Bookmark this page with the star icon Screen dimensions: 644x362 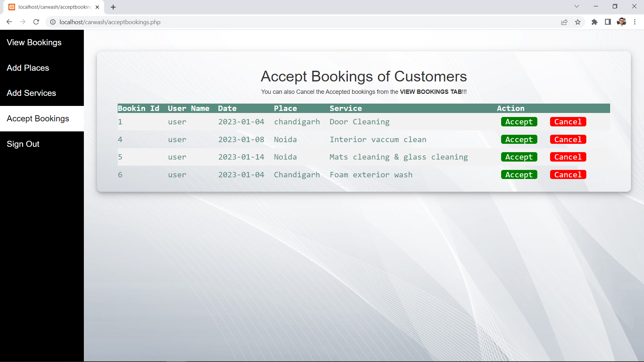578,22
